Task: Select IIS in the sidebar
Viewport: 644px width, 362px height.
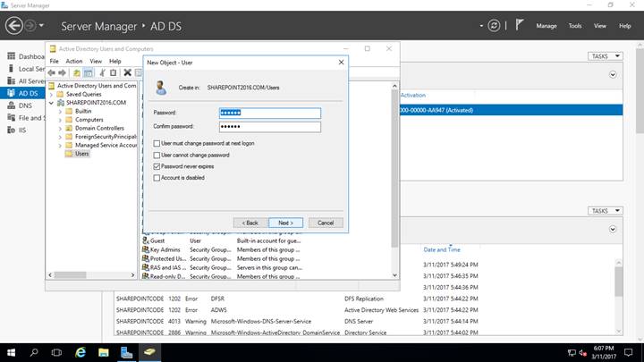Action: (x=17, y=130)
